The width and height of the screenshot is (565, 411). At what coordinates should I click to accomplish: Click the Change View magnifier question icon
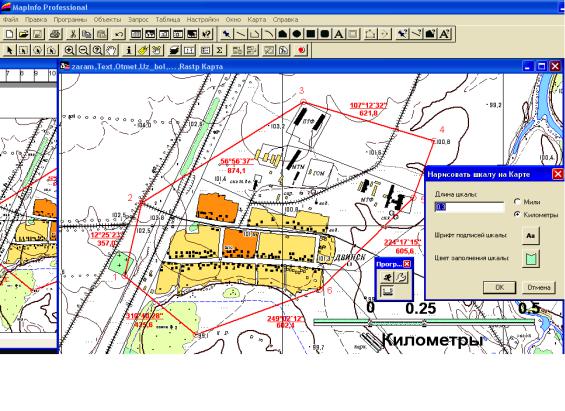click(x=98, y=50)
